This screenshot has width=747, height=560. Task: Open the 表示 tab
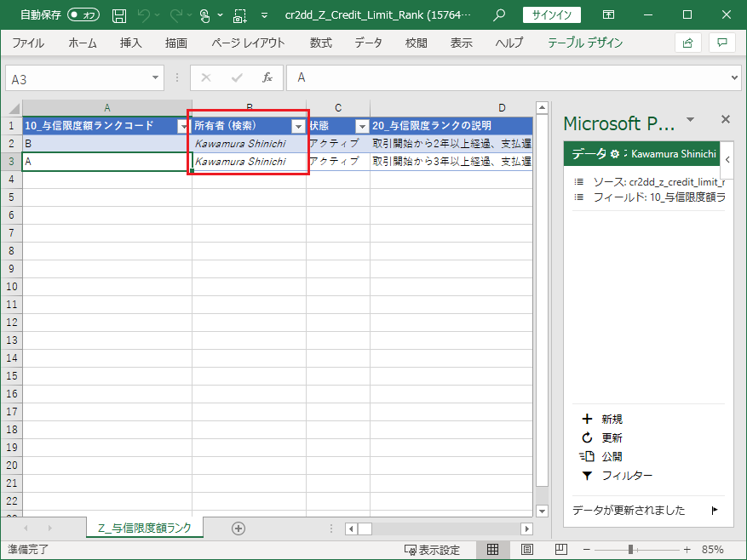pyautogui.click(x=462, y=43)
